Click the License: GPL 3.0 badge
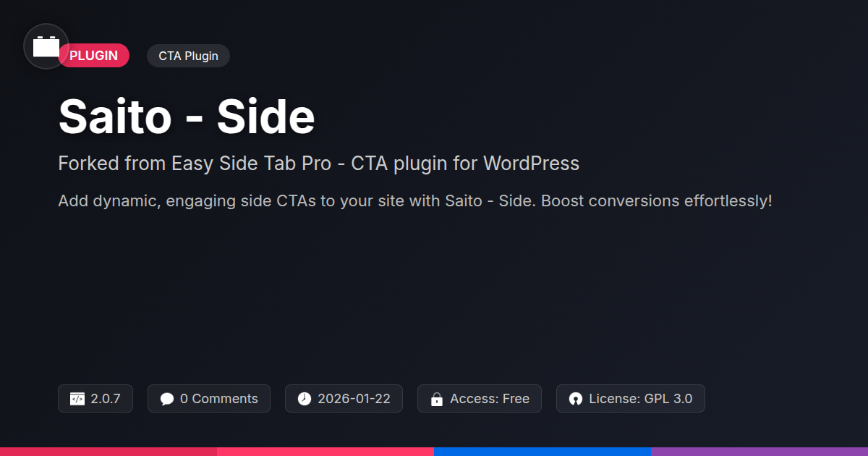This screenshot has height=456, width=868. pos(631,399)
